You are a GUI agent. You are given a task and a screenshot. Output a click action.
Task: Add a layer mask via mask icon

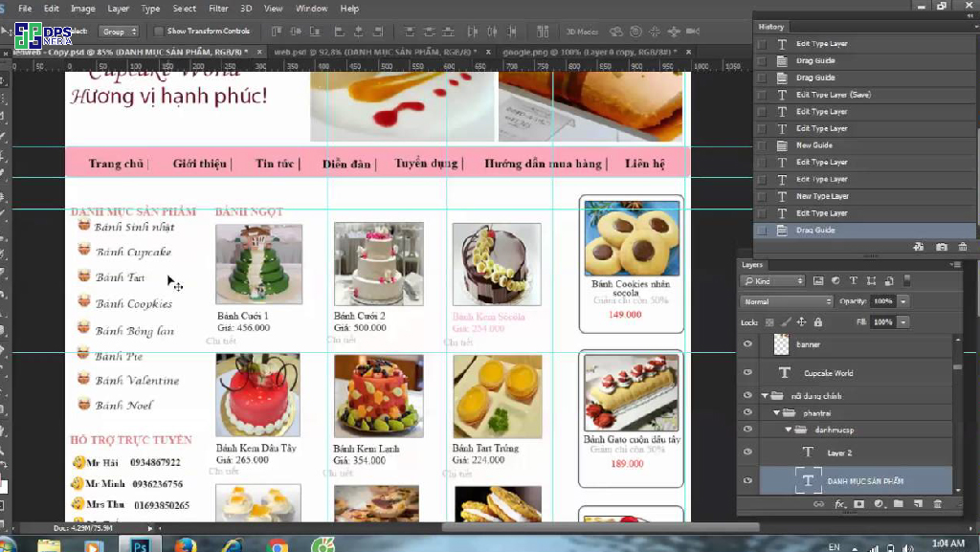858,504
